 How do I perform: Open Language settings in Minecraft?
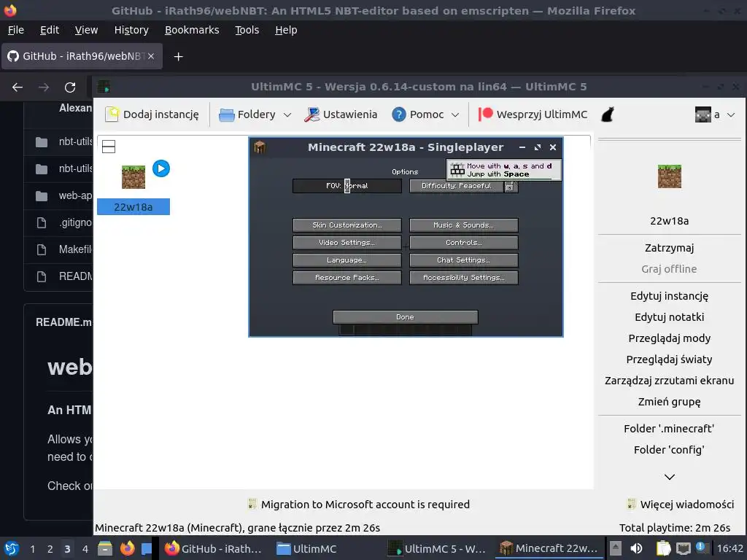pos(347,260)
